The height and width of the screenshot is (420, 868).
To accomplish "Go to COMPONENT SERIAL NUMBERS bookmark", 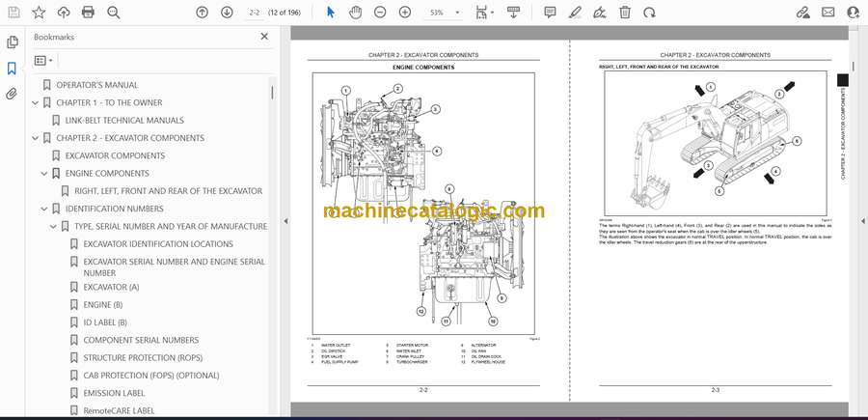I will coord(141,340).
